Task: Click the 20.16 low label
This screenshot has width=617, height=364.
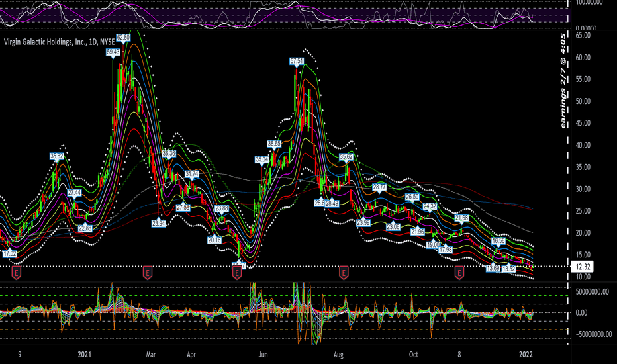Action: tap(215, 240)
